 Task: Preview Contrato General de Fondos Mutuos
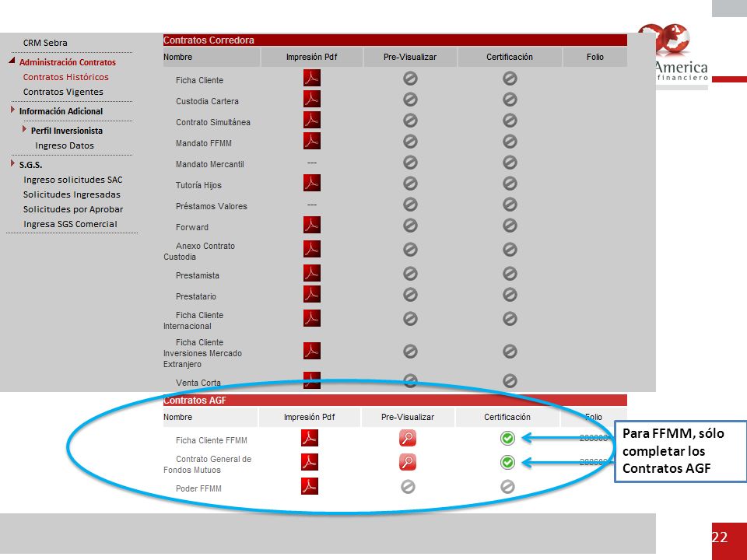pyautogui.click(x=408, y=462)
